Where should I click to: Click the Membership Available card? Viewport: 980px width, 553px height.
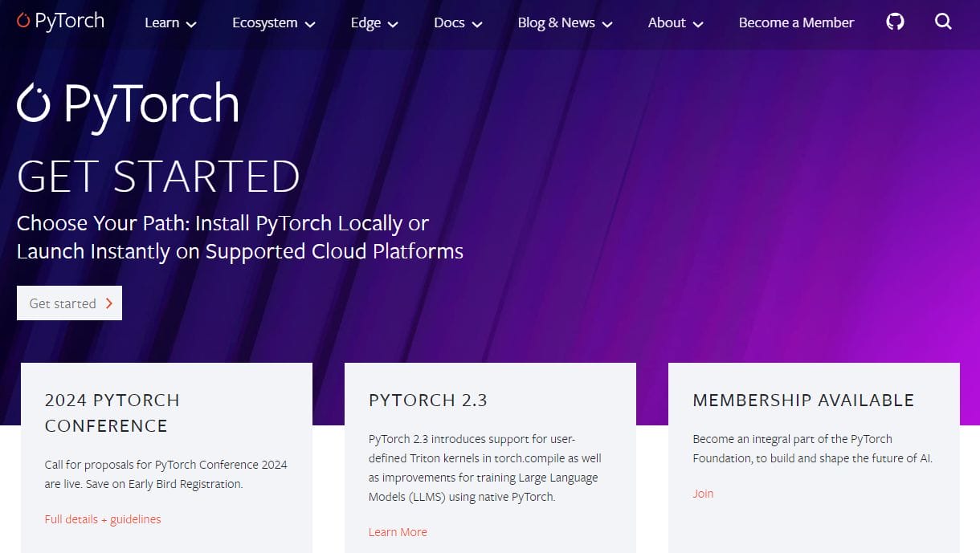pyautogui.click(x=814, y=457)
